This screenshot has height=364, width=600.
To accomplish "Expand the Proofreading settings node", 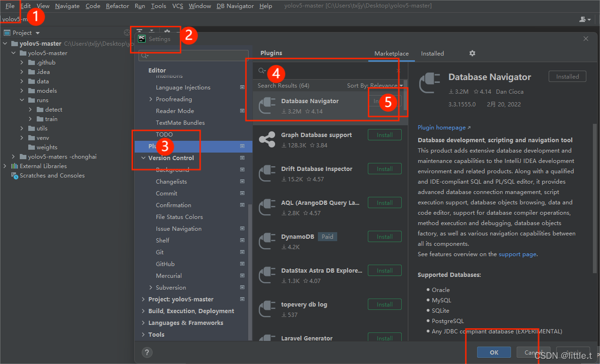I will (x=151, y=99).
